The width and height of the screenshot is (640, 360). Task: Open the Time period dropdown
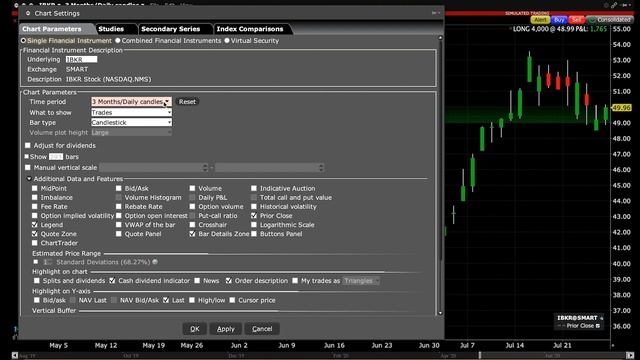[131, 102]
